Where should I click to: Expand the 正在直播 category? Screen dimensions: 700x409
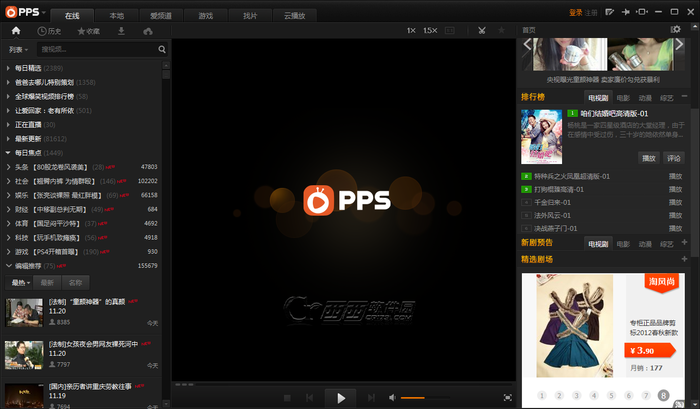pyautogui.click(x=8, y=125)
